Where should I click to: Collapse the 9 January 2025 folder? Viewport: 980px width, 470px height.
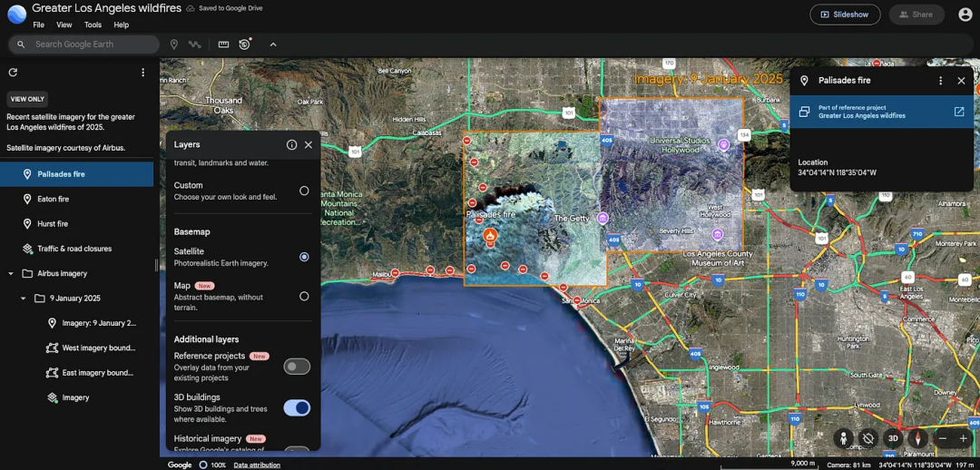tap(24, 299)
